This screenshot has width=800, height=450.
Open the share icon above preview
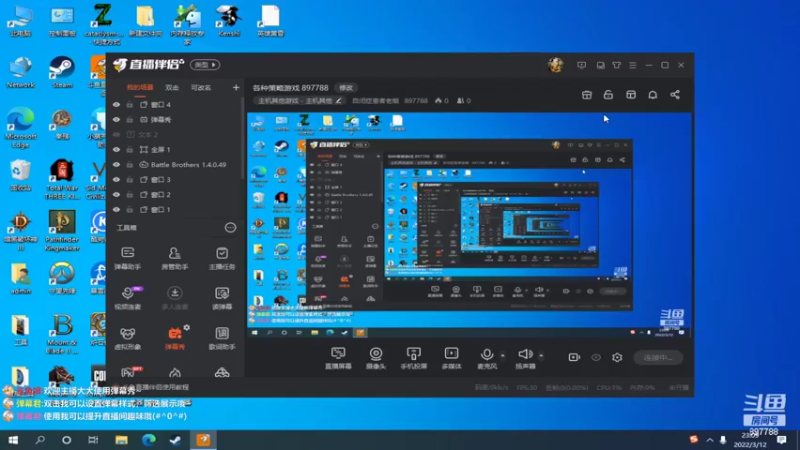tap(674, 95)
